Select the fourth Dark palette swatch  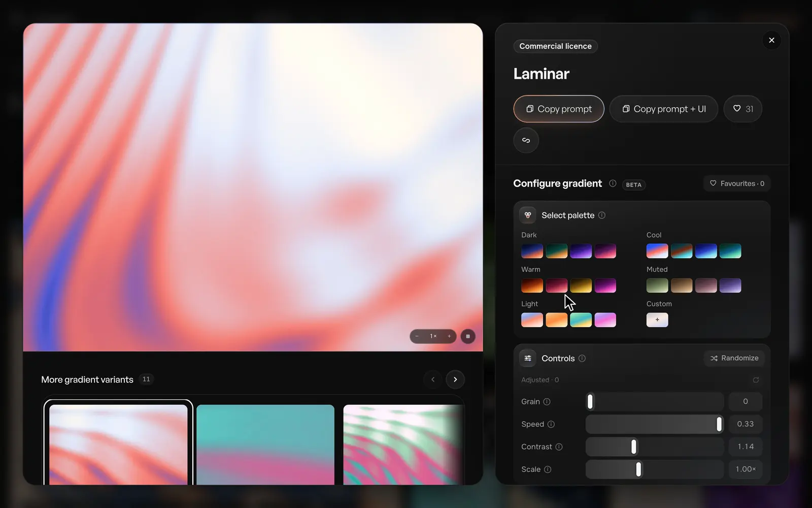605,251
